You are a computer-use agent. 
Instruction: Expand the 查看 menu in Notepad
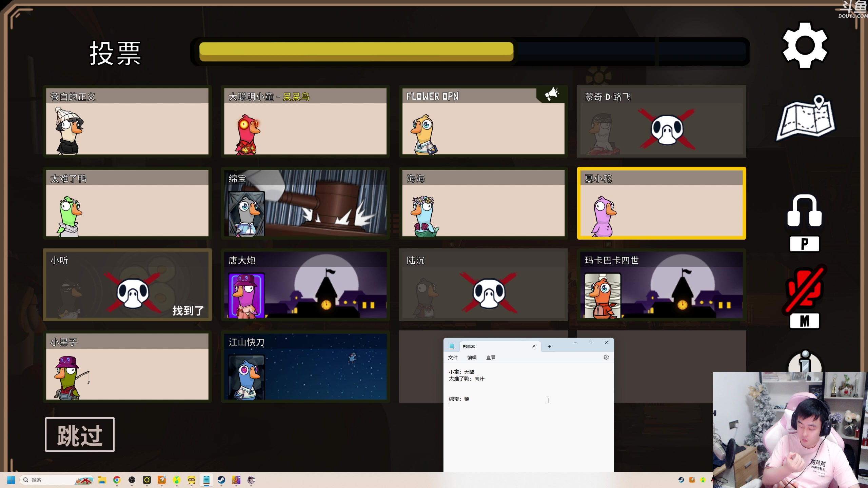click(x=491, y=358)
